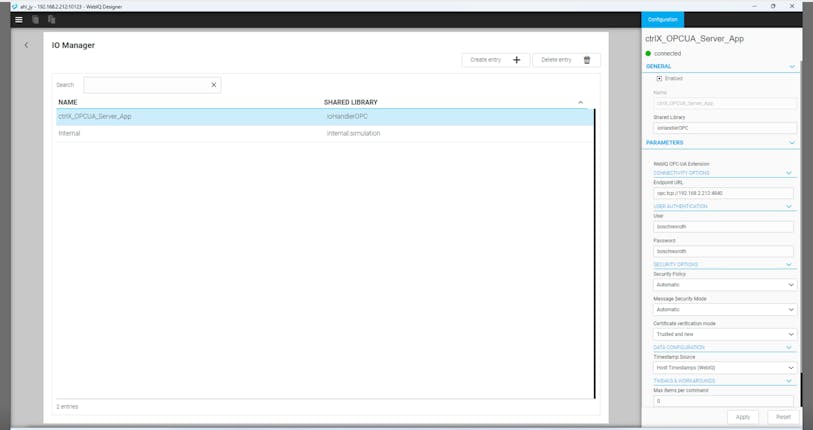The height and width of the screenshot is (430, 813).
Task: Clear the search field with X icon
Action: pyautogui.click(x=213, y=85)
